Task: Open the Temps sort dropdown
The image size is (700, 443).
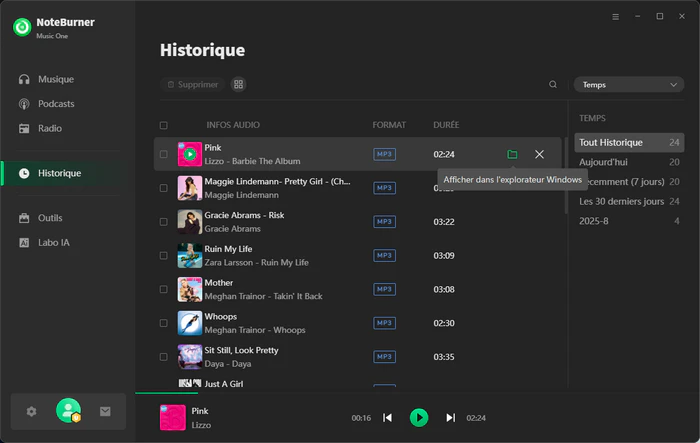Action: (629, 85)
